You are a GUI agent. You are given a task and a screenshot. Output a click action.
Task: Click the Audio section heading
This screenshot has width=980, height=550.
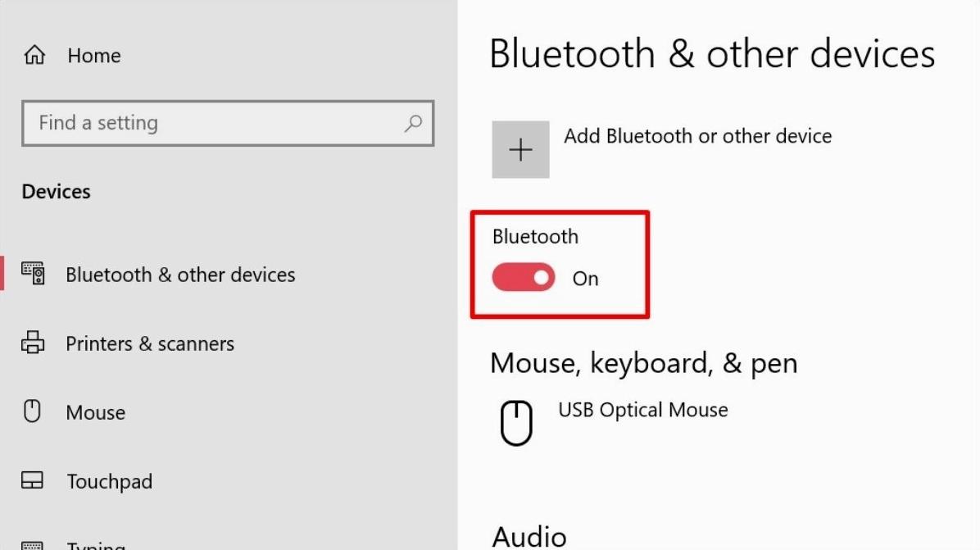(x=529, y=534)
